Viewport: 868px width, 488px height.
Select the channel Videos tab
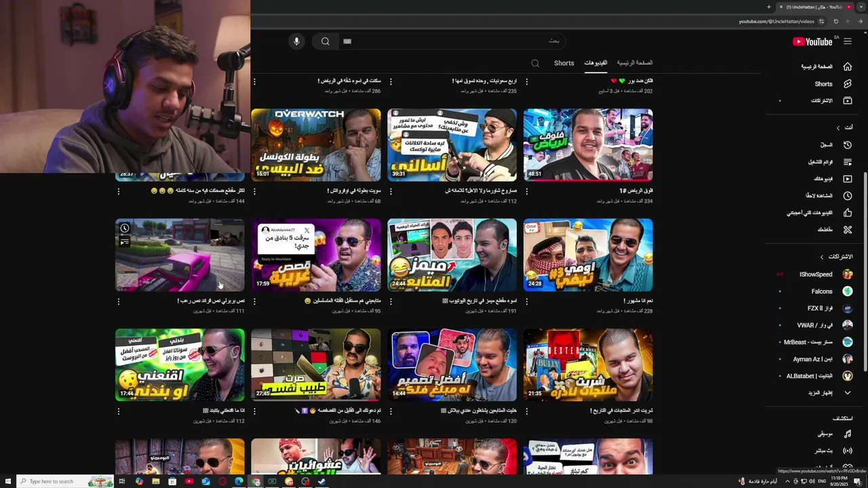pos(596,62)
